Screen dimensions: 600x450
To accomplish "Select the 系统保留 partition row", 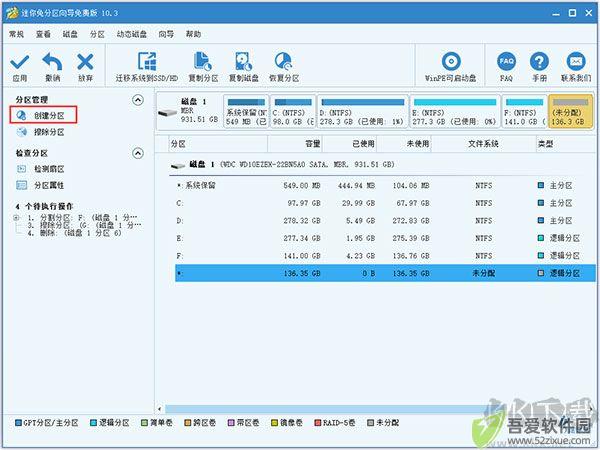I will point(385,186).
